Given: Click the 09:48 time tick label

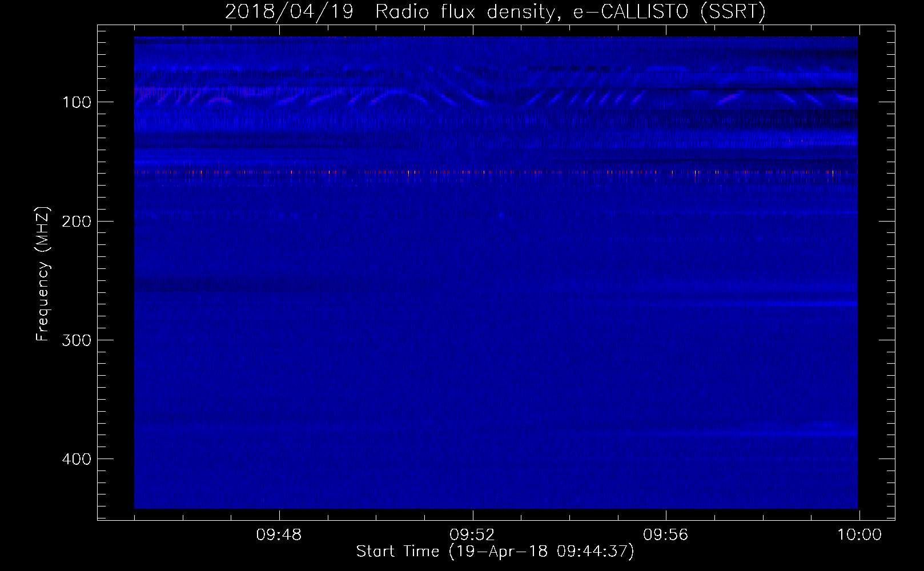Looking at the screenshot, I should (x=279, y=535).
